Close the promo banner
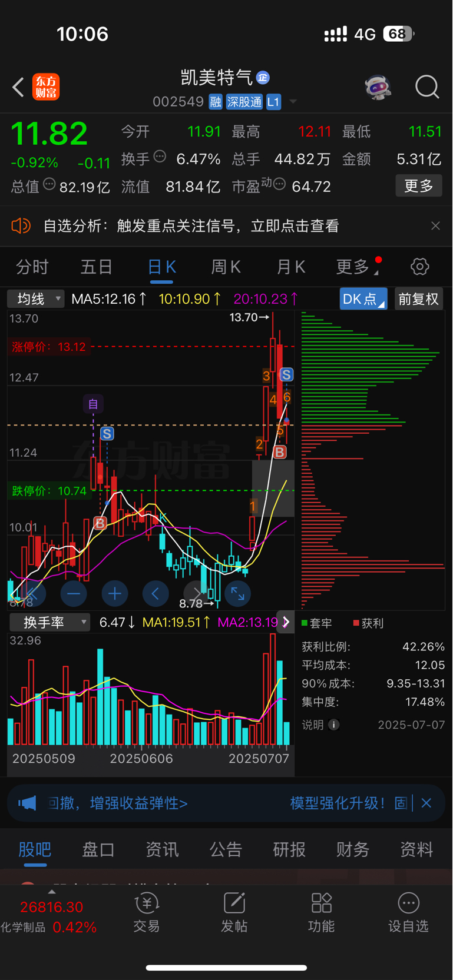This screenshot has height=980, width=453. click(x=426, y=803)
